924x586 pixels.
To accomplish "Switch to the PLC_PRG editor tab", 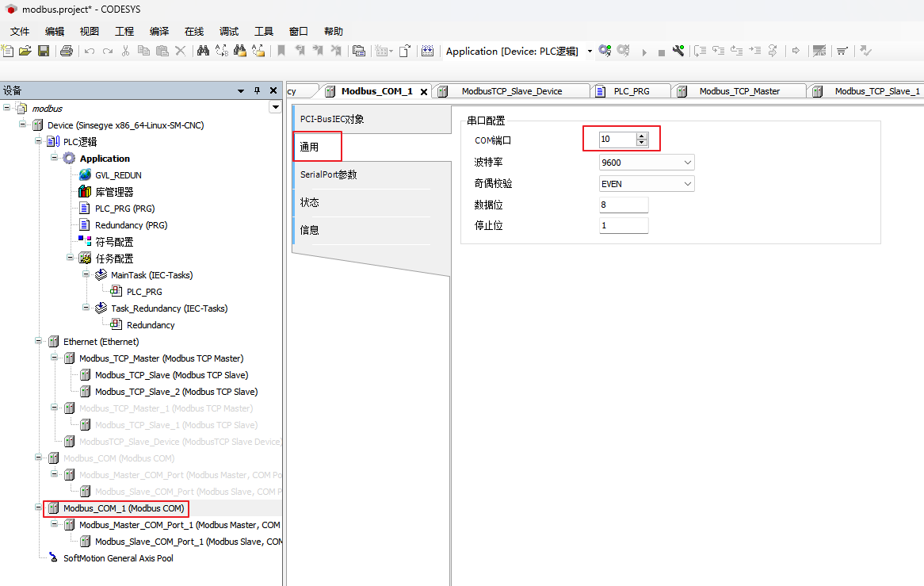I will (631, 91).
